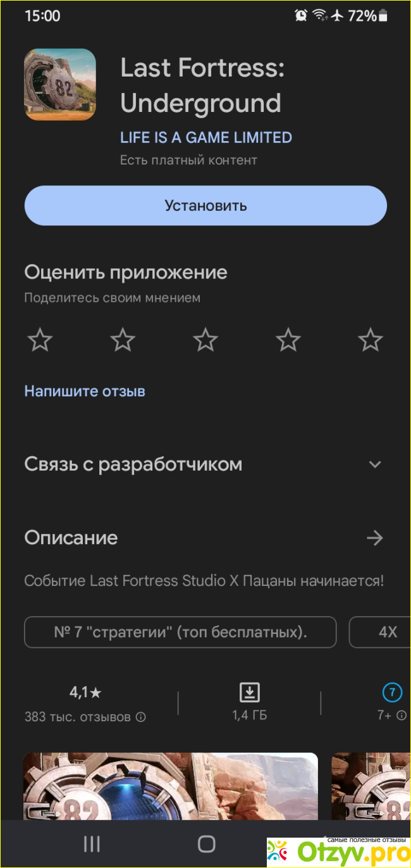Screen dimensions: 411x868
Task: Open the second game screenshot
Action: coord(372,786)
